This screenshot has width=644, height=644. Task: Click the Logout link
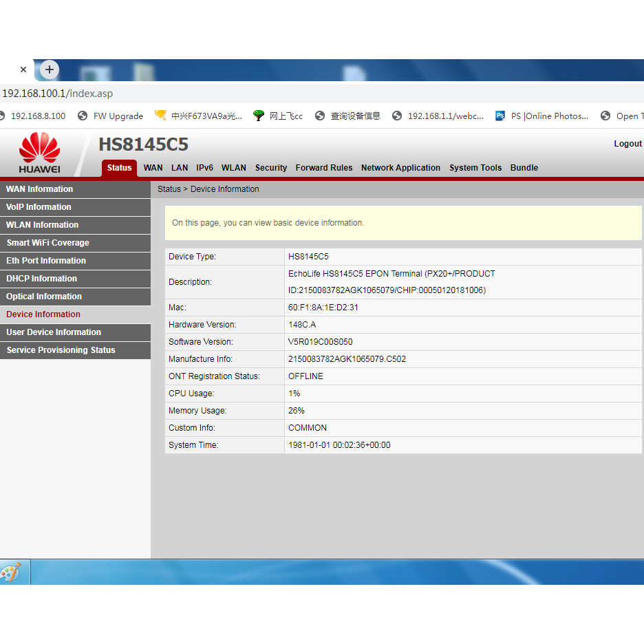(x=627, y=144)
